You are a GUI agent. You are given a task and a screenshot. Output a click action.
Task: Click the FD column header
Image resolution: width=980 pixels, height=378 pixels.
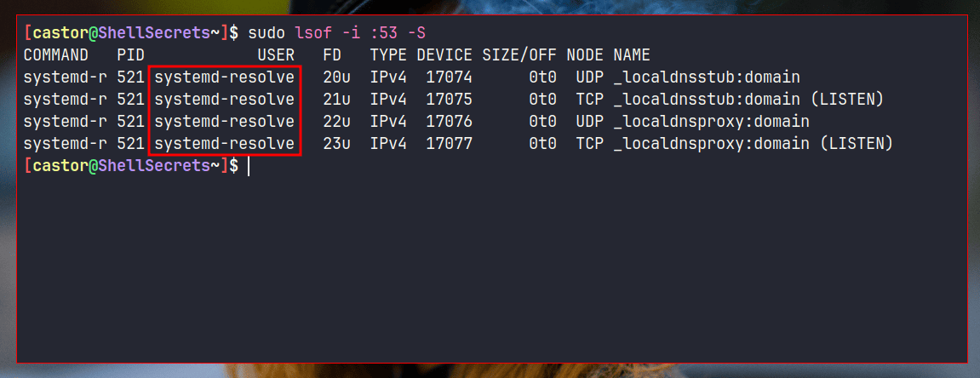[332, 55]
